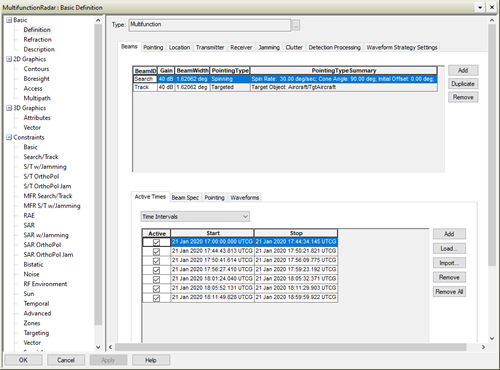This screenshot has height=370, width=500.
Task: Select Search/Track constraint
Action: tap(41, 157)
